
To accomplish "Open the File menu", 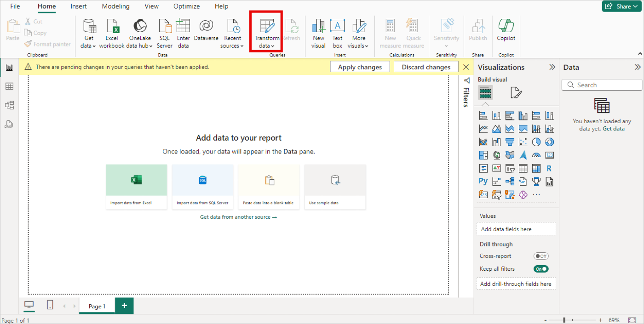I will tap(15, 6).
